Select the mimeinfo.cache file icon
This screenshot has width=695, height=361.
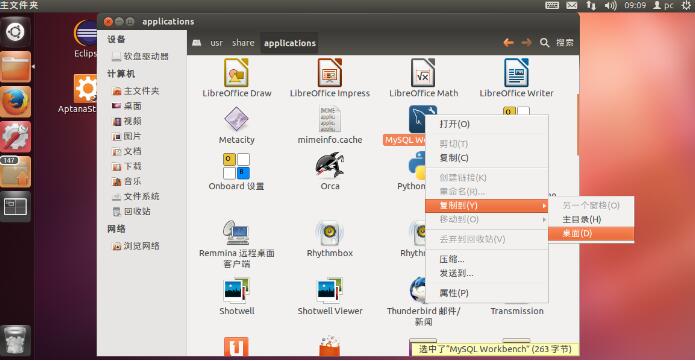click(x=330, y=119)
